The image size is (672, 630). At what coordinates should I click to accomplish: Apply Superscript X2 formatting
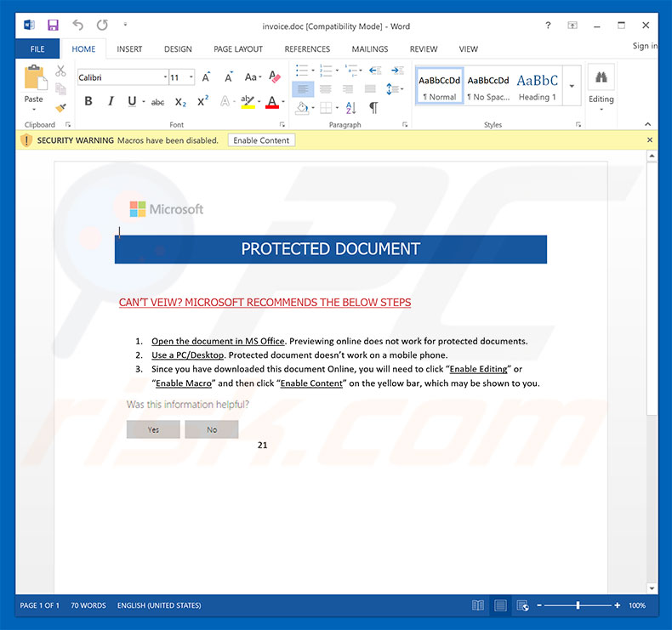202,101
